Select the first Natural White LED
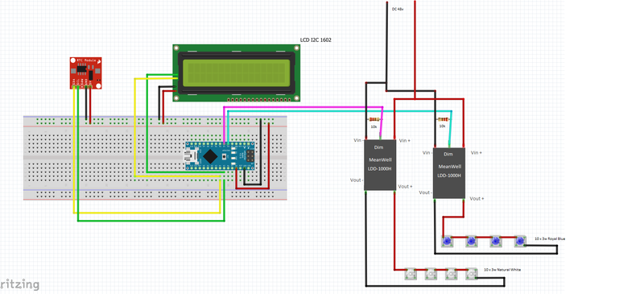644x294 pixels. point(411,274)
